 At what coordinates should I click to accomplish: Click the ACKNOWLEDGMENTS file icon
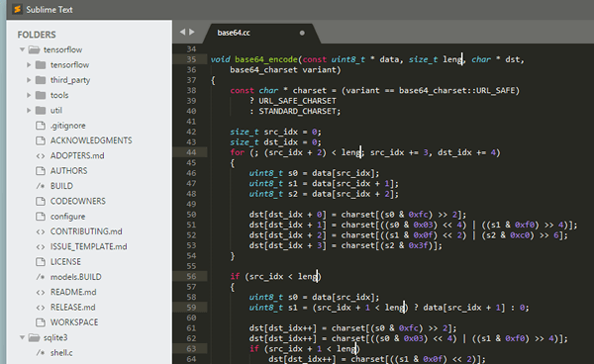click(x=41, y=140)
